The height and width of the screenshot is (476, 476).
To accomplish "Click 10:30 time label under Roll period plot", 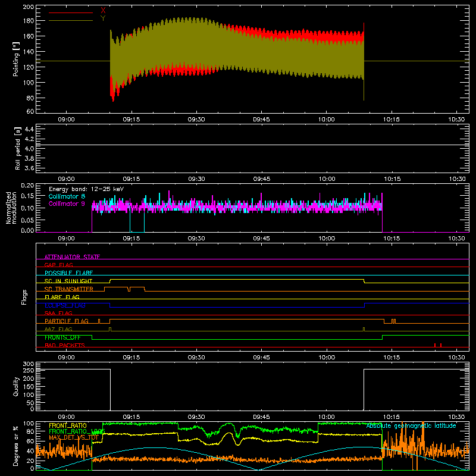I will [456, 179].
